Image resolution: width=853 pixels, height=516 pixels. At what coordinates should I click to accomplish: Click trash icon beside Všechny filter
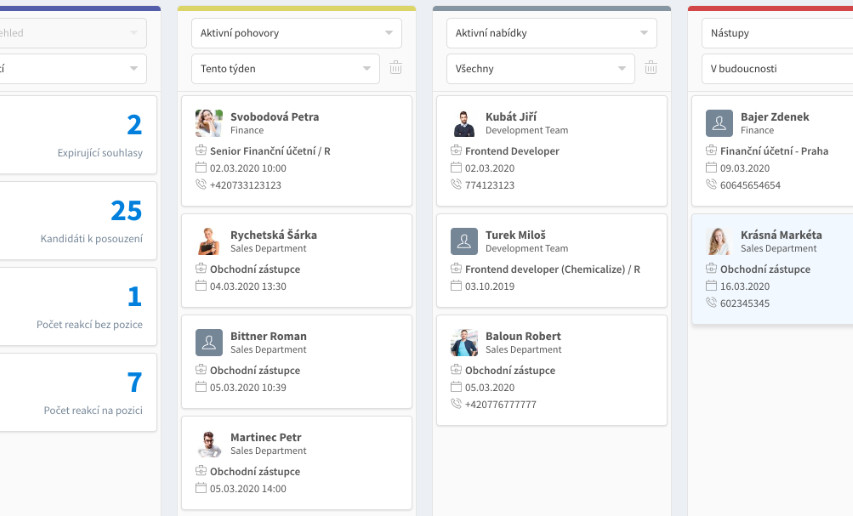tap(651, 68)
